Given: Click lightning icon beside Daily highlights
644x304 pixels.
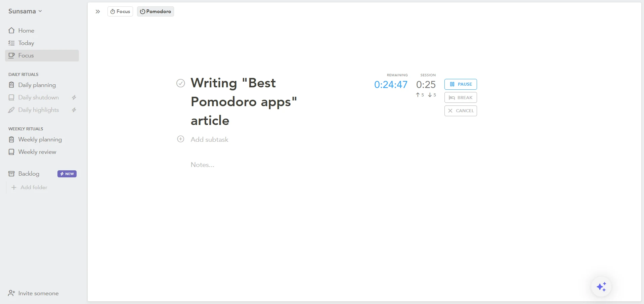Looking at the screenshot, I should click(74, 110).
